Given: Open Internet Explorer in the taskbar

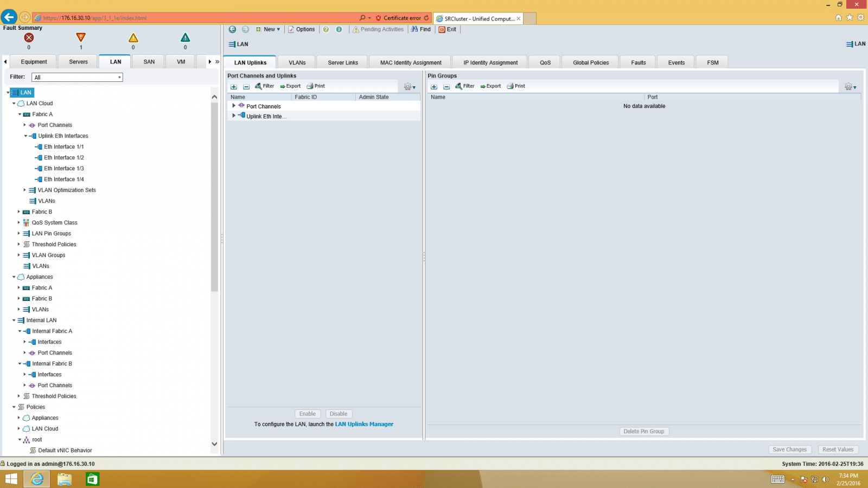Looking at the screenshot, I should (37, 479).
